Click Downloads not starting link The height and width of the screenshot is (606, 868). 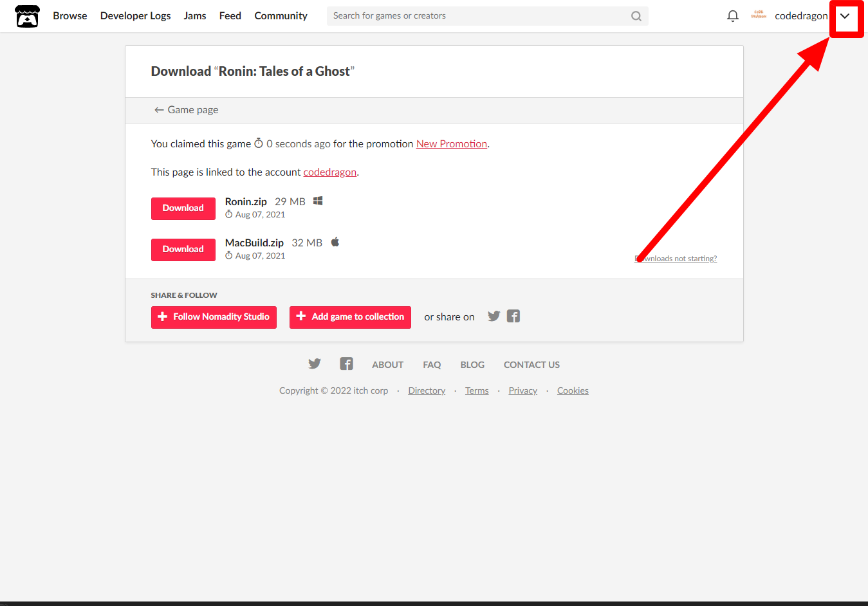point(676,259)
